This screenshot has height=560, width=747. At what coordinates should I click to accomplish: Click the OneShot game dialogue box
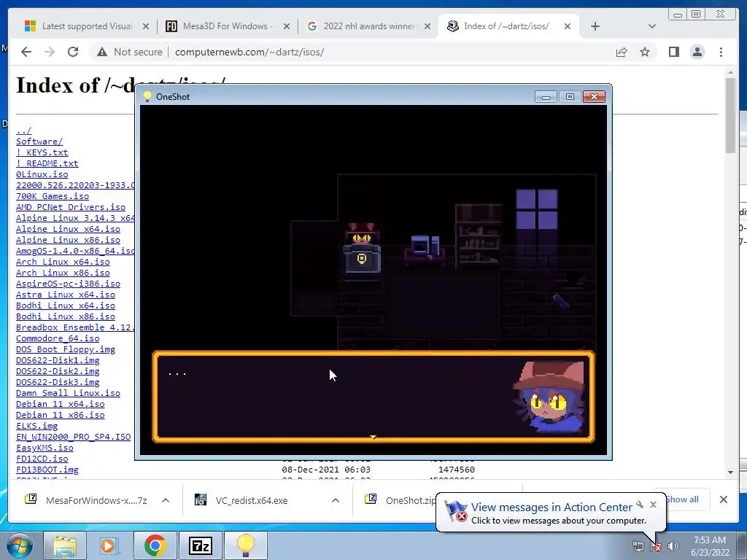click(x=373, y=397)
